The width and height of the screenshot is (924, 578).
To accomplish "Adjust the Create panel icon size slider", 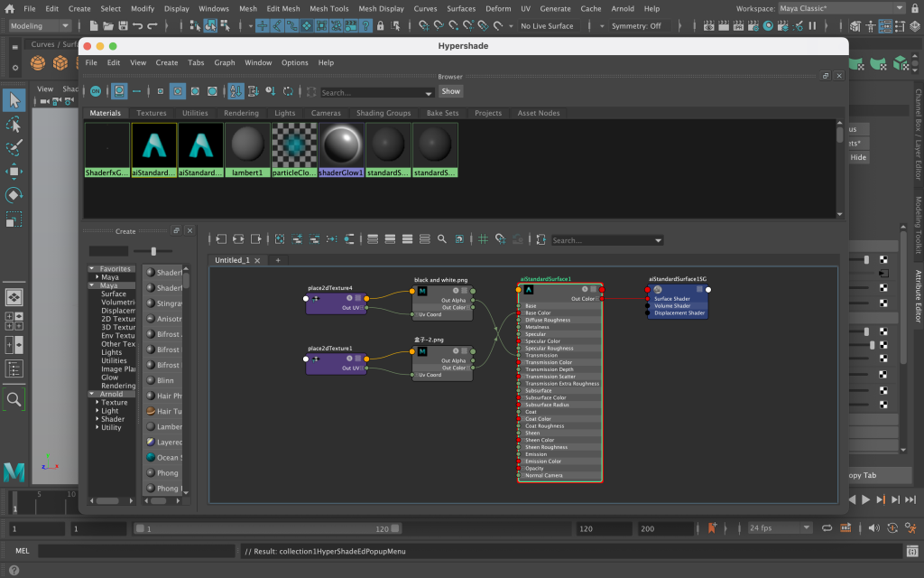I will click(153, 251).
